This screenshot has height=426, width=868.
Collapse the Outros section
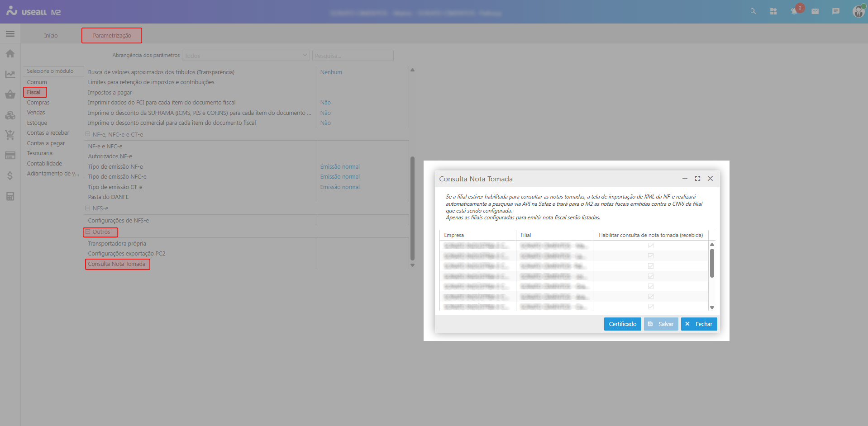tap(88, 232)
